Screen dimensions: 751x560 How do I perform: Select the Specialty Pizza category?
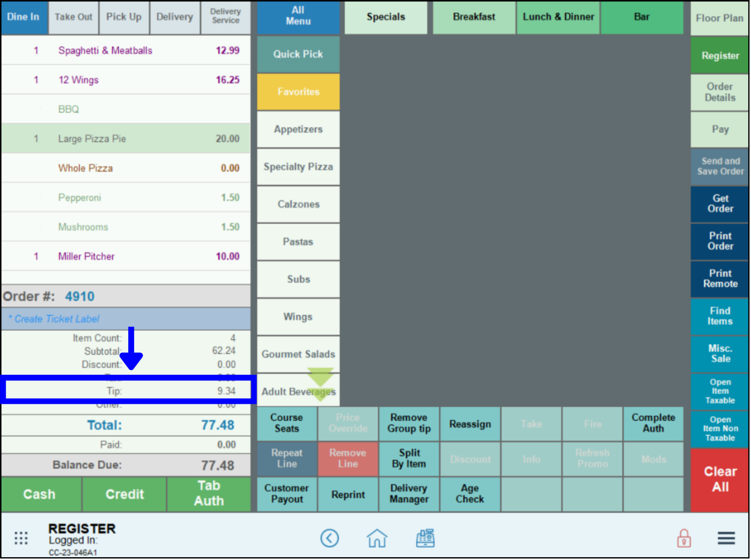tap(298, 167)
